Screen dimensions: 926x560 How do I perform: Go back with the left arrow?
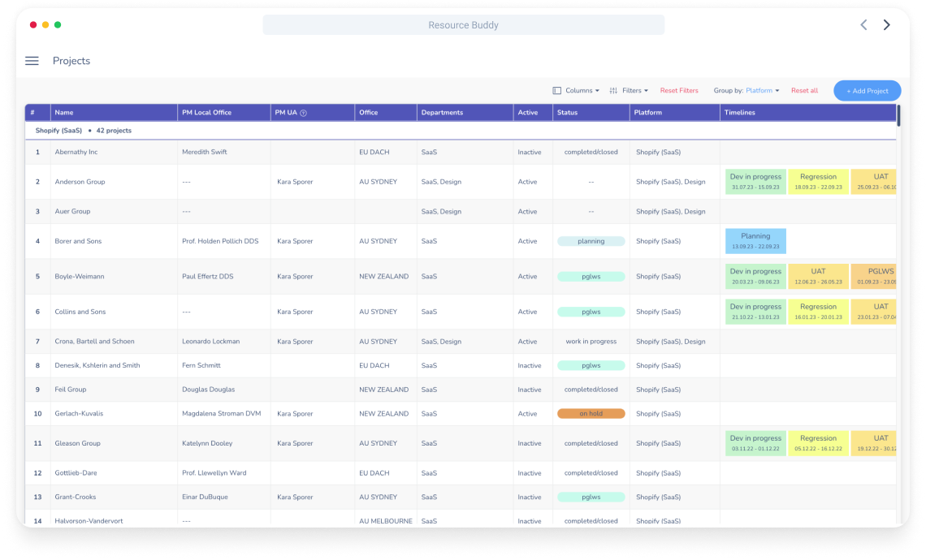[x=863, y=25]
